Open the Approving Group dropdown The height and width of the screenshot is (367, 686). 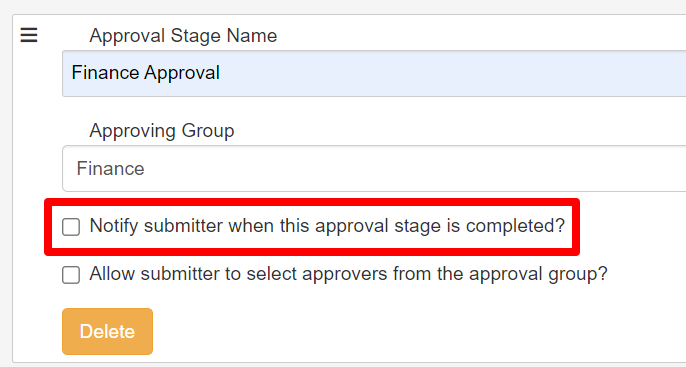click(374, 168)
